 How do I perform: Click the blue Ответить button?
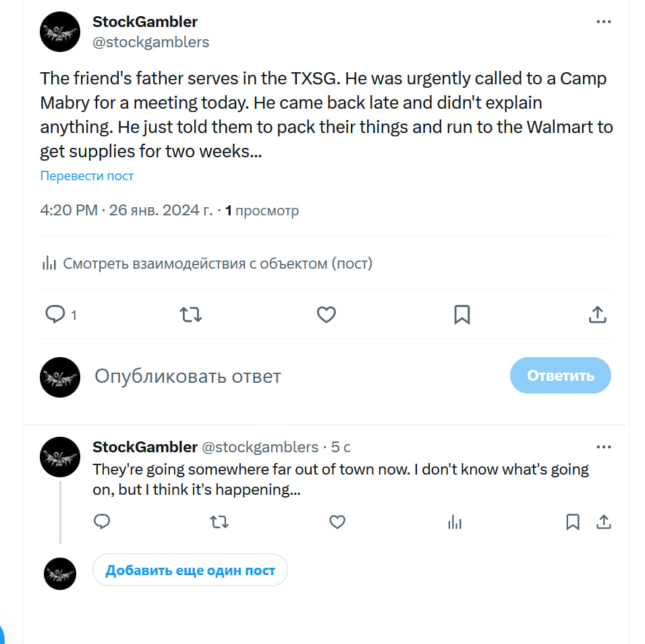click(560, 375)
